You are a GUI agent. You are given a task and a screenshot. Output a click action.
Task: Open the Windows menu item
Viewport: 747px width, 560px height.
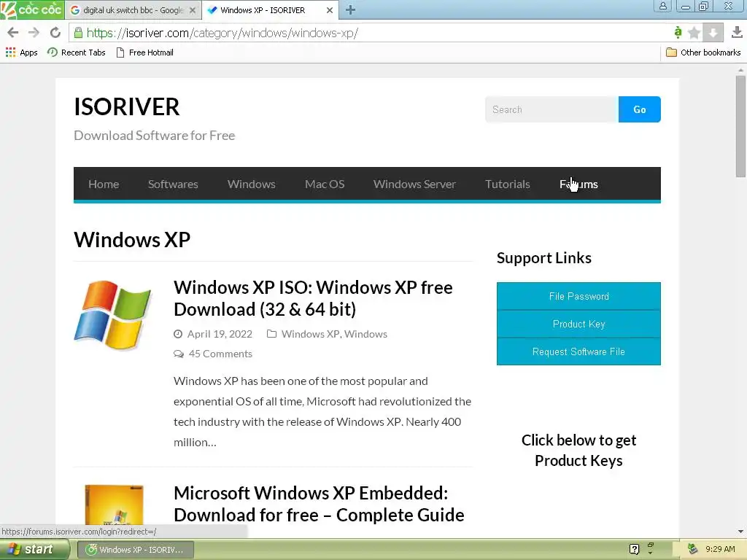(x=252, y=184)
